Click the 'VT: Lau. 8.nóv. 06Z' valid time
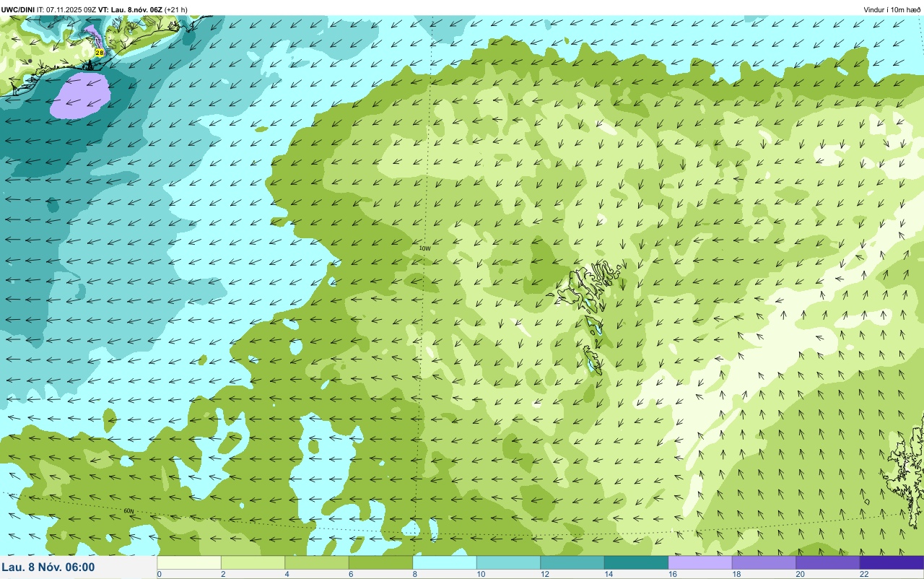924x579 pixels. pos(130,9)
